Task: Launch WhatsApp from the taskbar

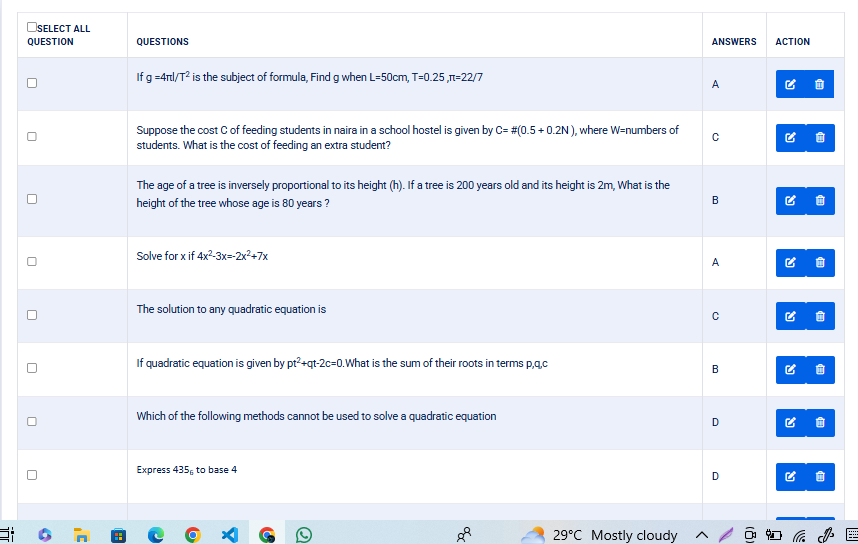Action: (x=303, y=535)
